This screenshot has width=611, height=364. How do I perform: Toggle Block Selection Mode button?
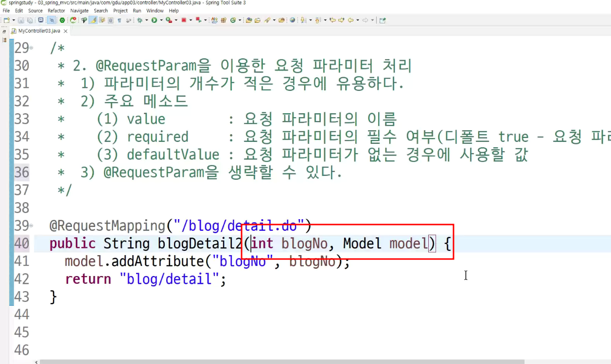[110, 20]
